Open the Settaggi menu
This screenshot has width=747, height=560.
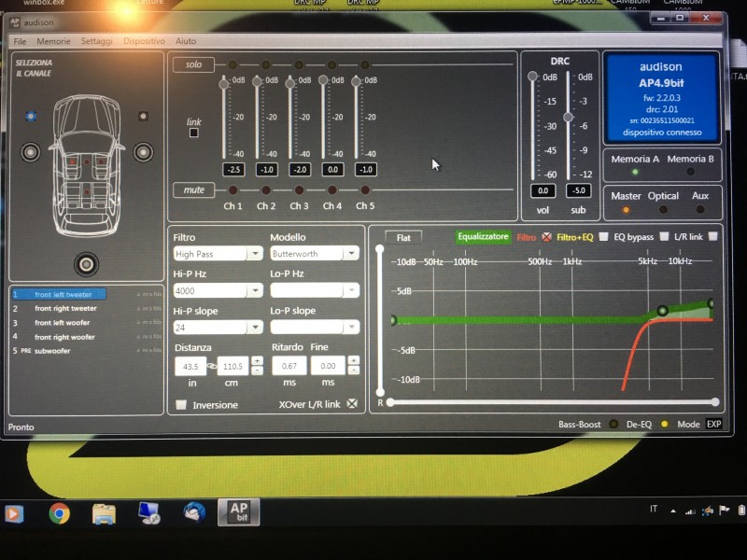pyautogui.click(x=97, y=41)
